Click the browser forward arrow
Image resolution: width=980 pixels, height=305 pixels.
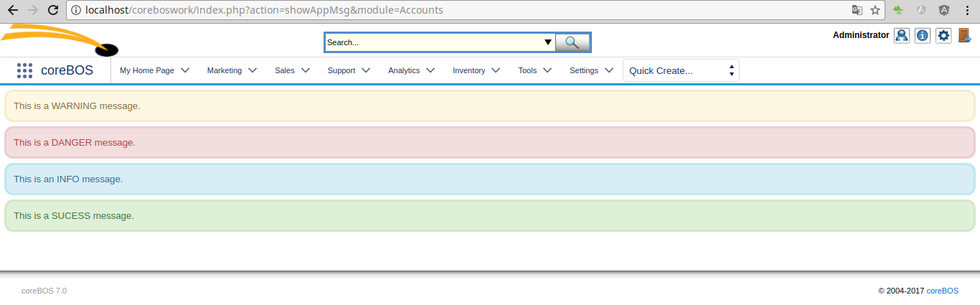click(32, 10)
